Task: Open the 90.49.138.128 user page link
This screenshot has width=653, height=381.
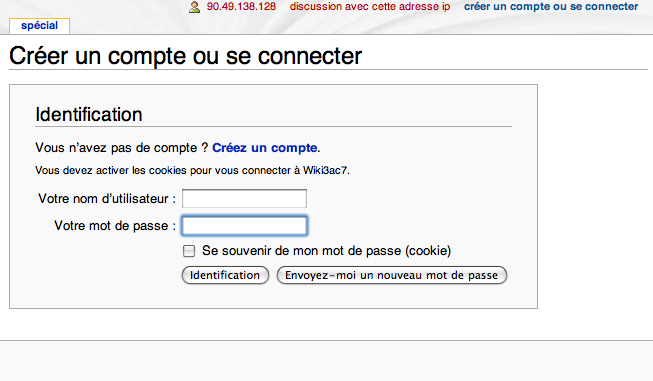Action: pos(241,7)
